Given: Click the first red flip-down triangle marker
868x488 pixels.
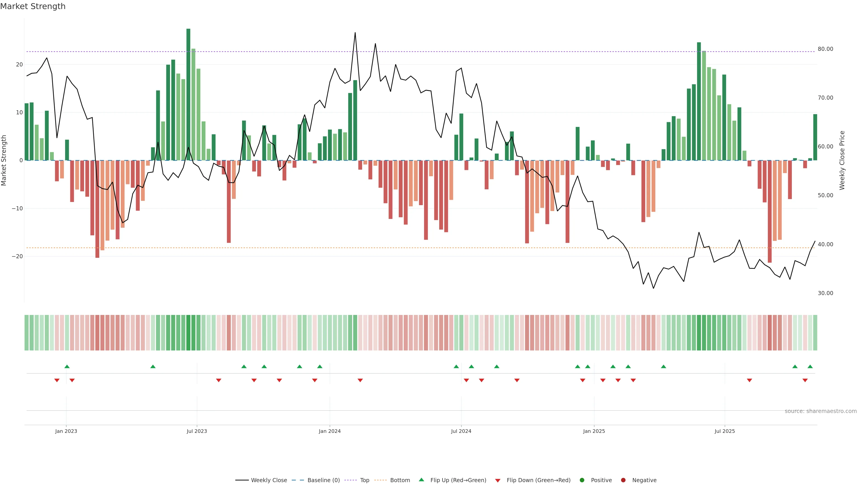Looking at the screenshot, I should [57, 380].
